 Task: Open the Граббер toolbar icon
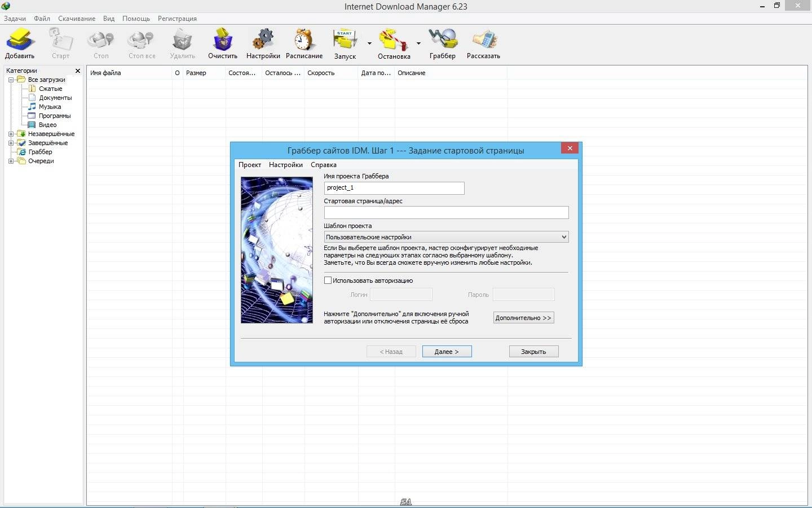(x=443, y=40)
